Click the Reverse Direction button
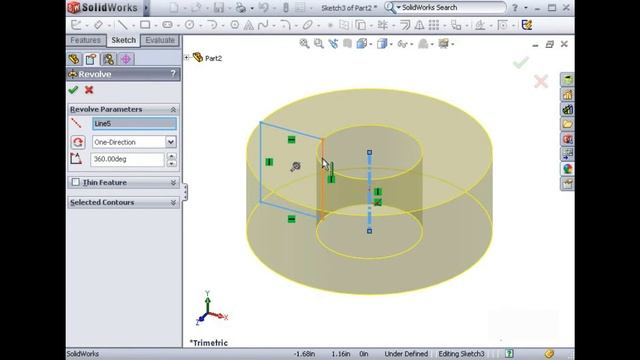The image size is (640, 360). [x=78, y=142]
